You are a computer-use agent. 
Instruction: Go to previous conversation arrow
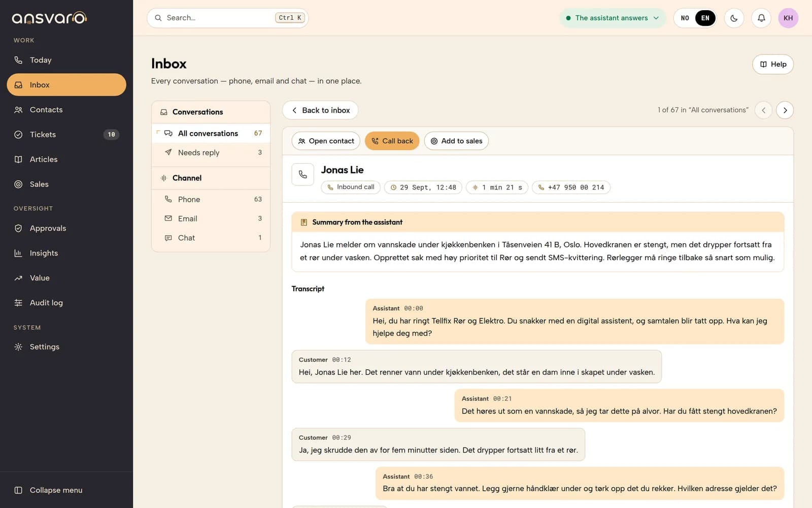click(x=763, y=110)
